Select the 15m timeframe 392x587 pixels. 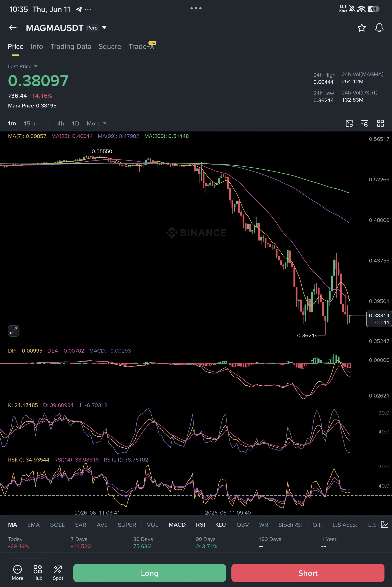pyautogui.click(x=30, y=123)
